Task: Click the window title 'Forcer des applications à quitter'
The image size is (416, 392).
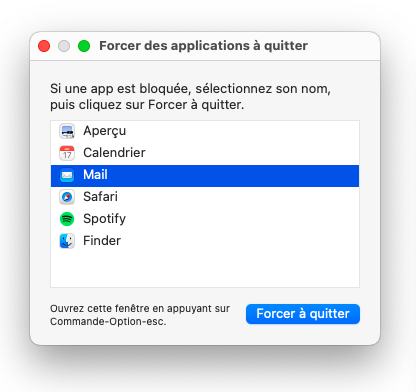Action: [x=203, y=46]
